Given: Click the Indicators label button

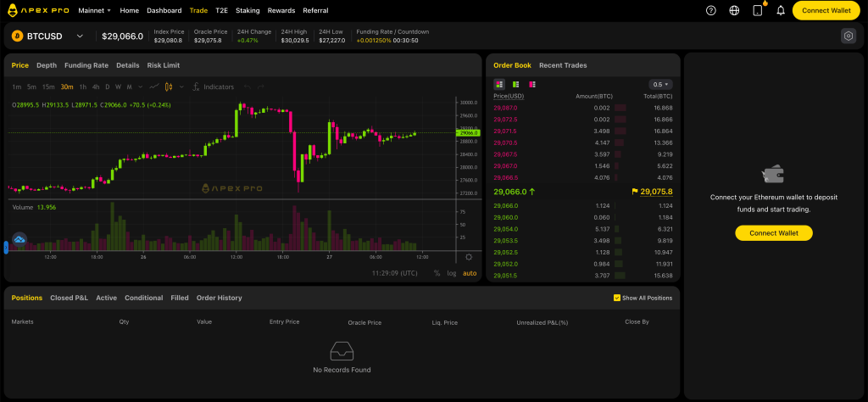Looking at the screenshot, I should point(219,87).
